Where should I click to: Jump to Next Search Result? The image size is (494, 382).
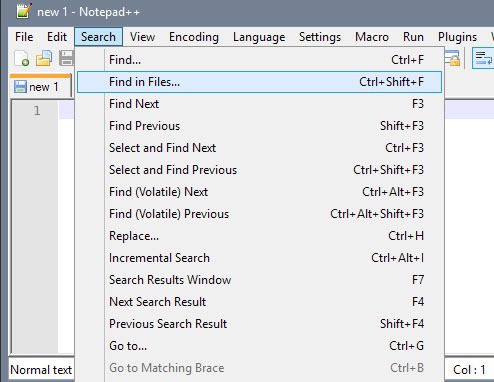[x=259, y=302]
